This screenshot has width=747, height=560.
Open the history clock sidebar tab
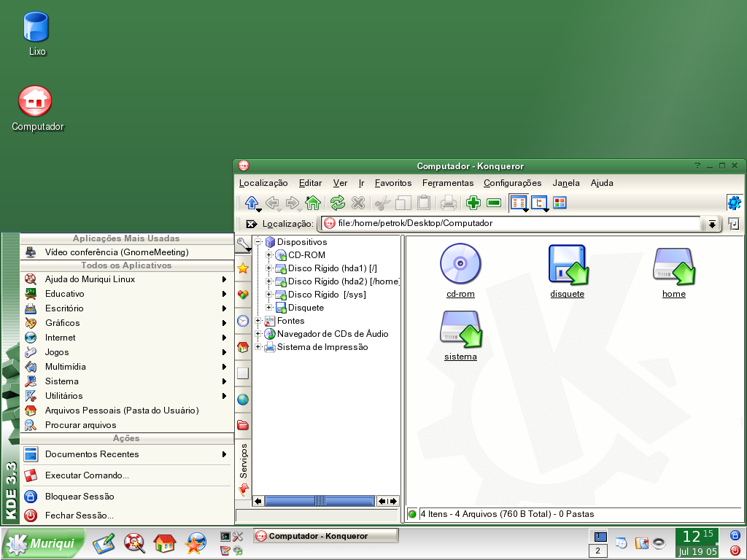[x=243, y=321]
